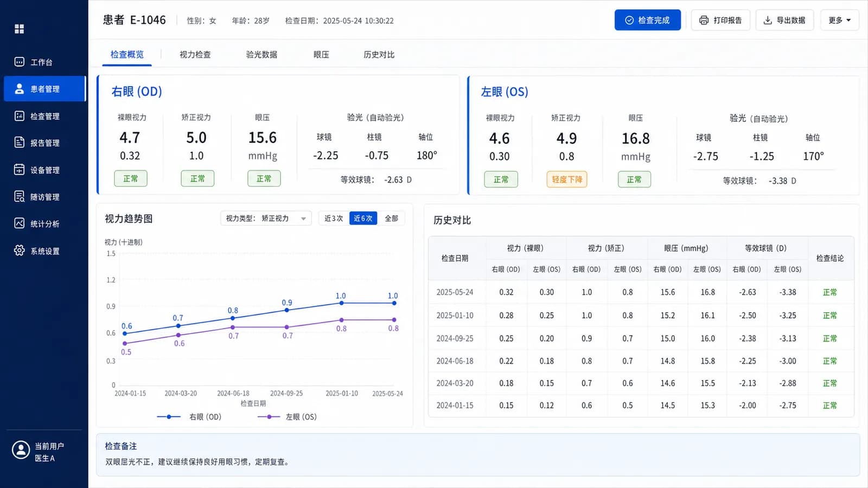Click left eye axis value 170°
The height and width of the screenshot is (488, 868).
[x=813, y=156]
